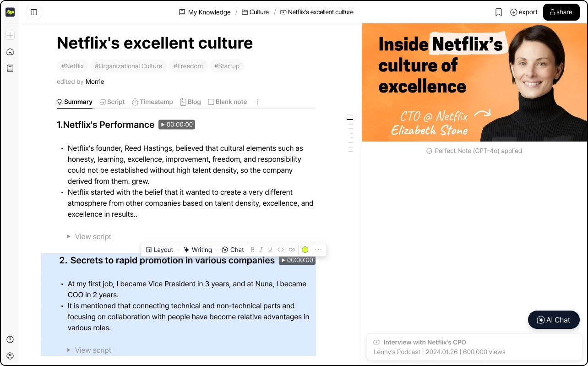Play timestamp 00:00:00 for Secrets to rapid promotion
Viewport: 588px width, 366px height.
click(x=297, y=260)
